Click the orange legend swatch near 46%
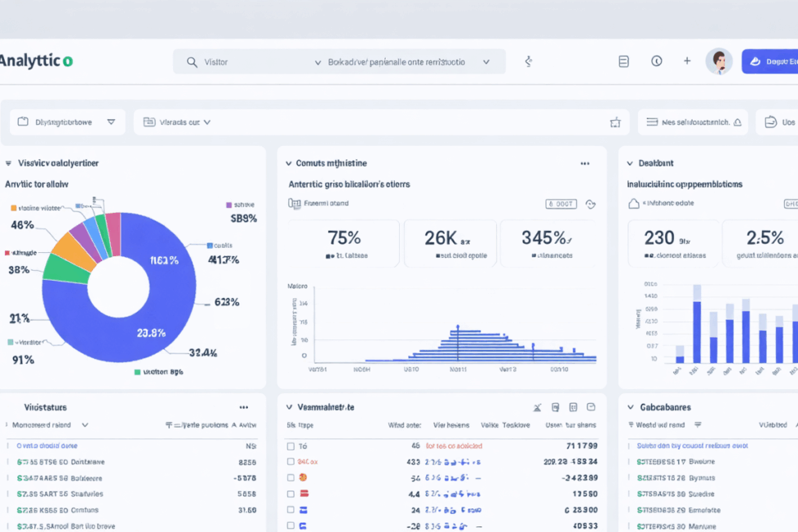 point(14,208)
